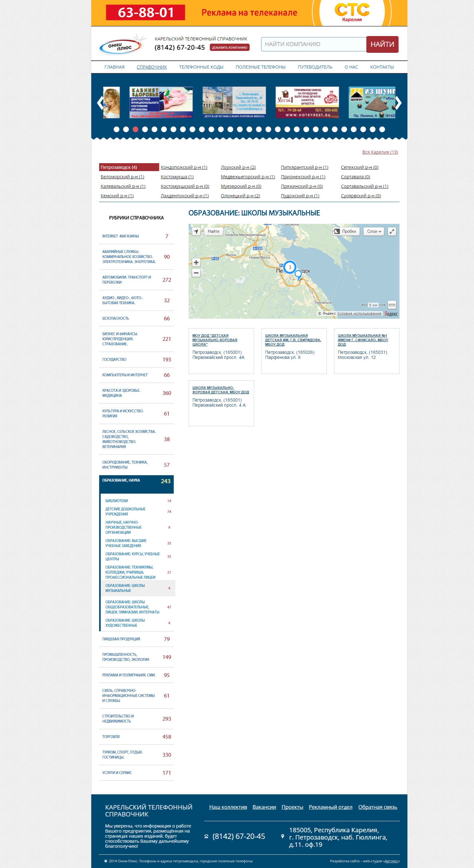Open the Наш коллектив footer link

pyautogui.click(x=228, y=807)
